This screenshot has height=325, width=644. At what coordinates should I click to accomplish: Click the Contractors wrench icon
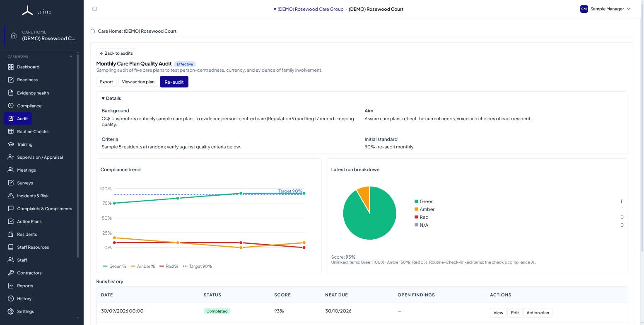pyautogui.click(x=11, y=273)
